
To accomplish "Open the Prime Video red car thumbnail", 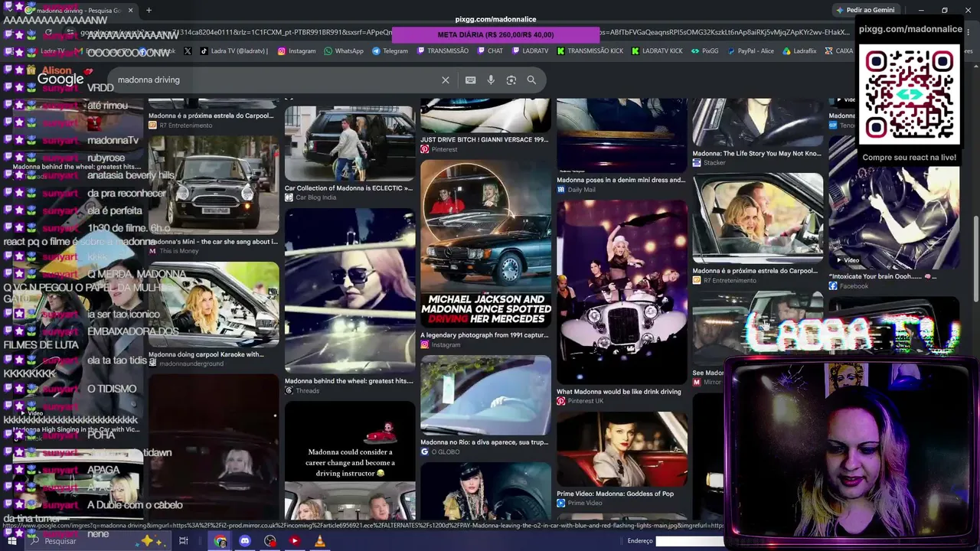I will click(622, 449).
